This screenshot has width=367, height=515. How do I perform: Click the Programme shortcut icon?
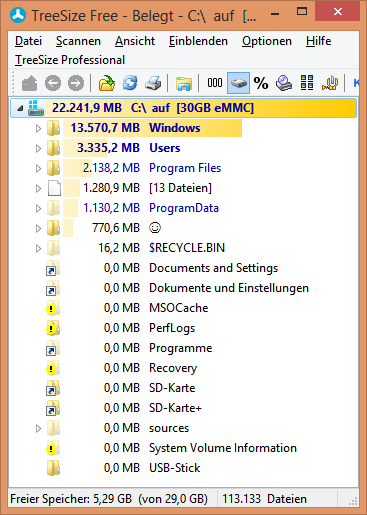(53, 348)
